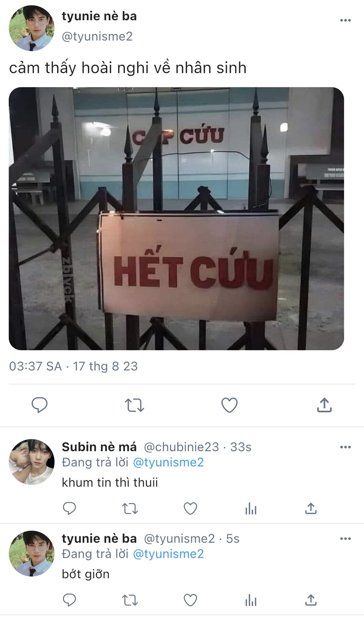Like the bớt giỡn reply
364x617 pixels.
tap(190, 600)
